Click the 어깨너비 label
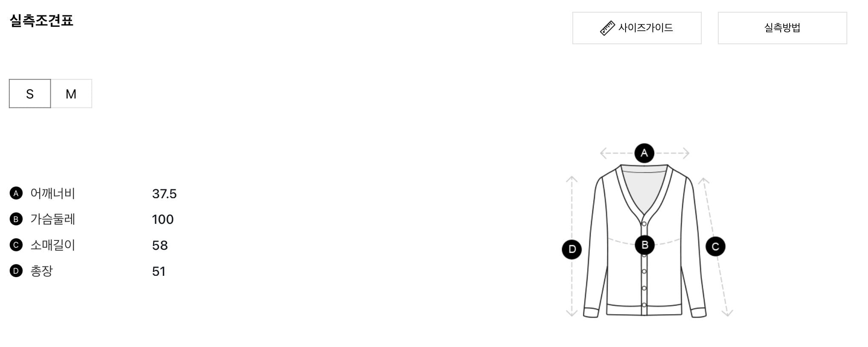The image size is (868, 347). (x=53, y=194)
